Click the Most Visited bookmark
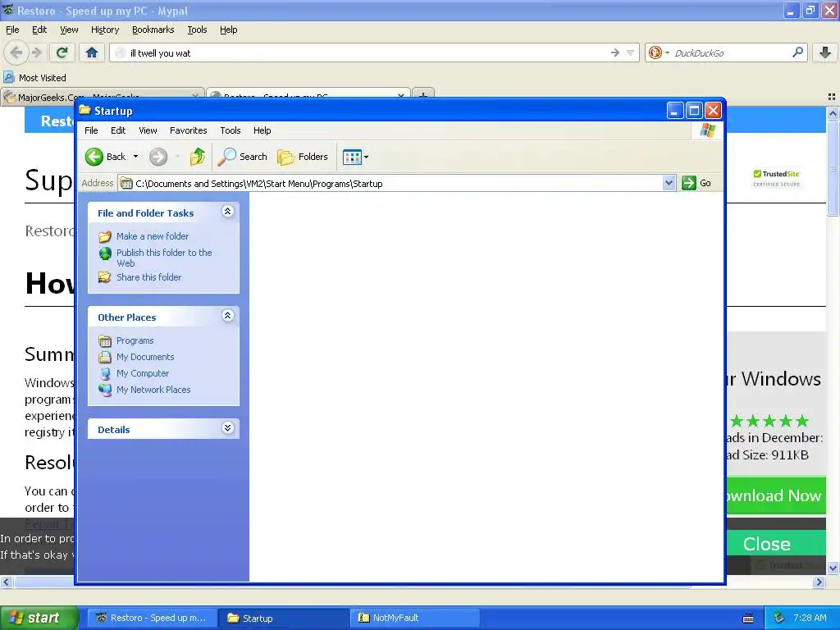The width and height of the screenshot is (840, 630). [35, 78]
